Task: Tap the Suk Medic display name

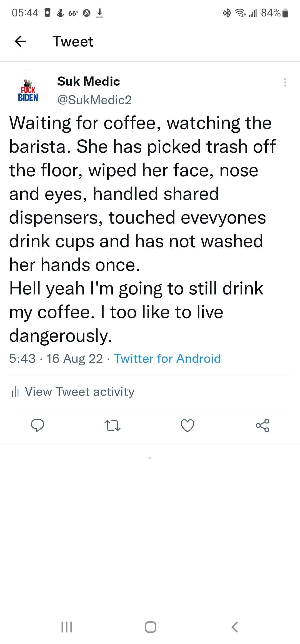Action: [89, 81]
